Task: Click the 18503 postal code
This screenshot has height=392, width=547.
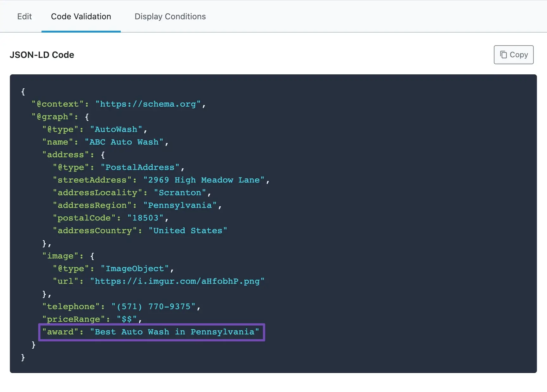Action: point(147,218)
